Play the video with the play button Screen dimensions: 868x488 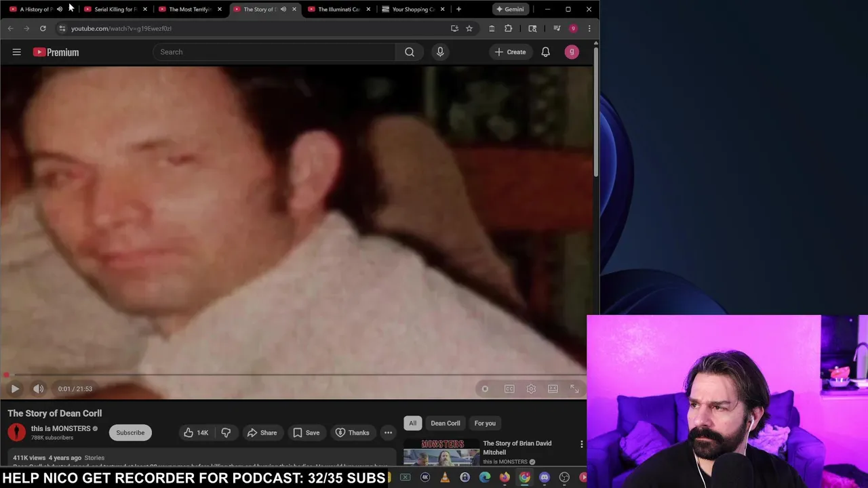click(x=15, y=389)
